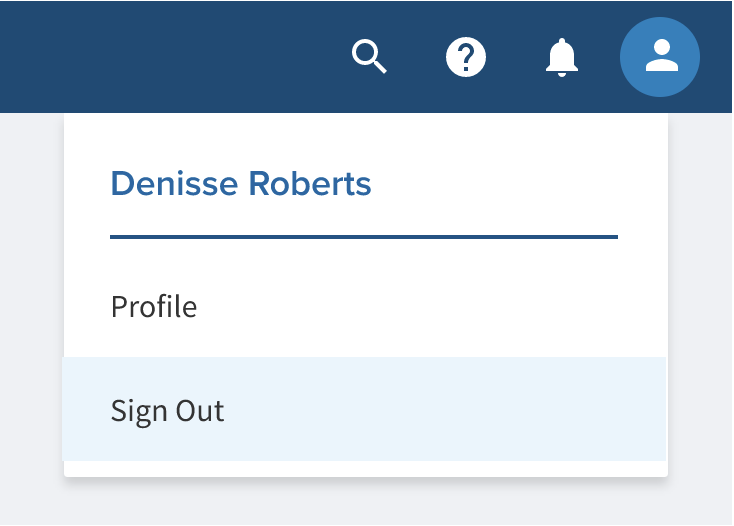Click the question mark help icon

pos(466,57)
